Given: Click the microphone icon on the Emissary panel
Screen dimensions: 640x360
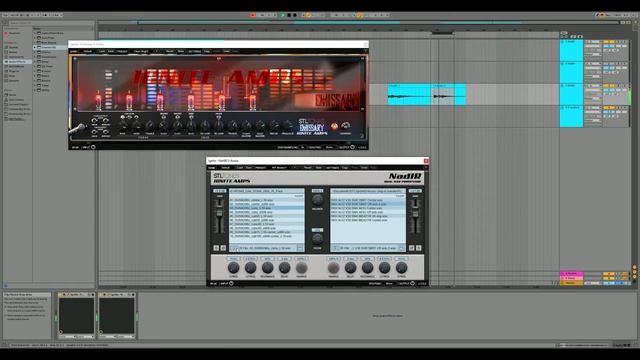Looking at the screenshot, I should point(78,129).
